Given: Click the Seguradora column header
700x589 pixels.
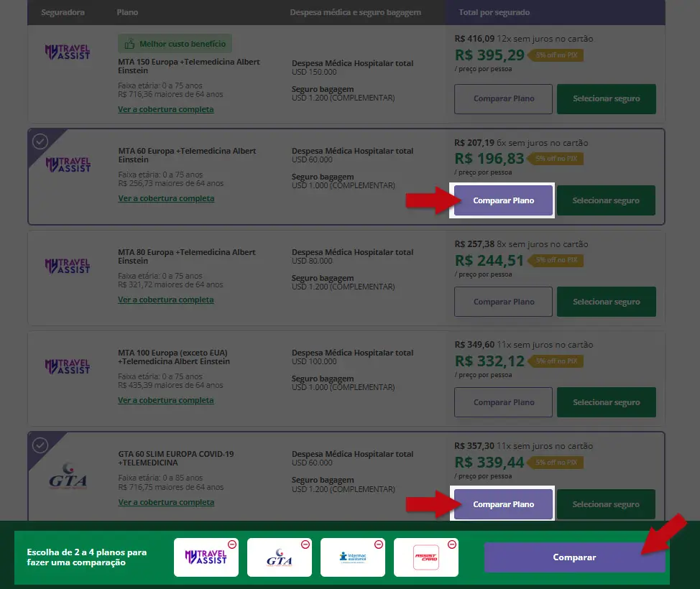Looking at the screenshot, I should pos(63,12).
